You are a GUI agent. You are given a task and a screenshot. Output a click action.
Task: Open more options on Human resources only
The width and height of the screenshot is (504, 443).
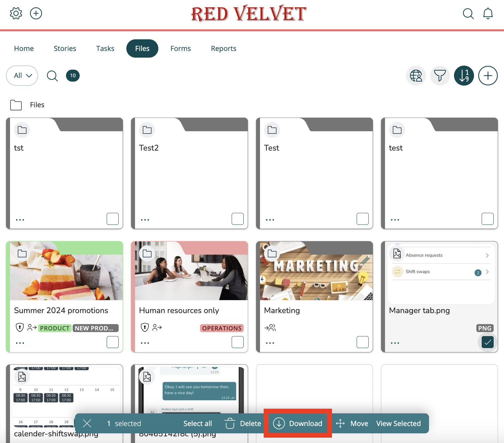point(145,343)
